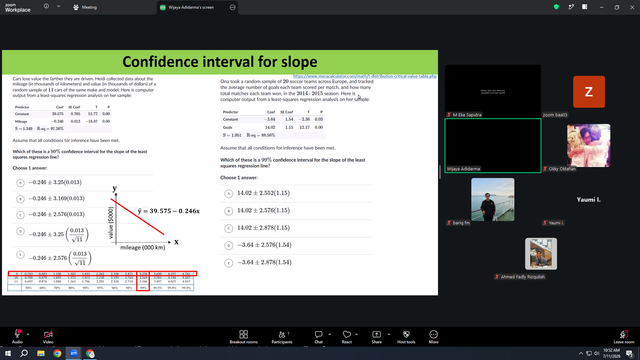Expand dropdown chevron next to info icon

coord(58,7)
